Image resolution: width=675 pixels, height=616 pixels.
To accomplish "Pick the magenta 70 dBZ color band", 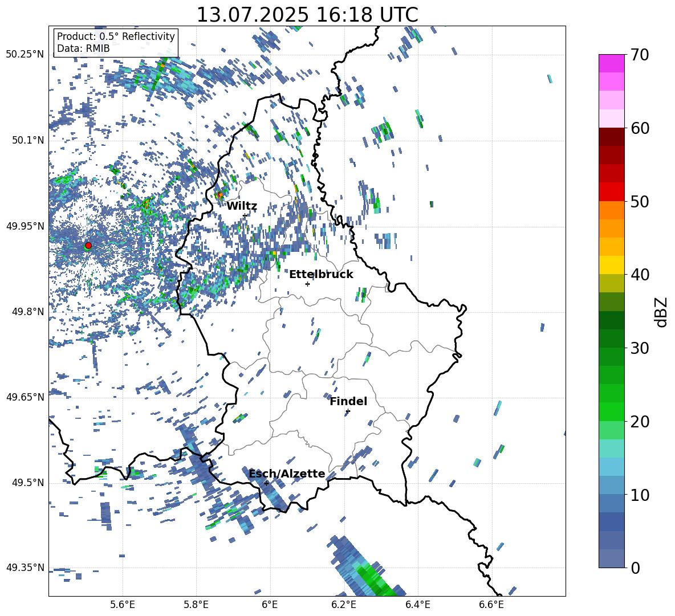I will pyautogui.click(x=611, y=63).
